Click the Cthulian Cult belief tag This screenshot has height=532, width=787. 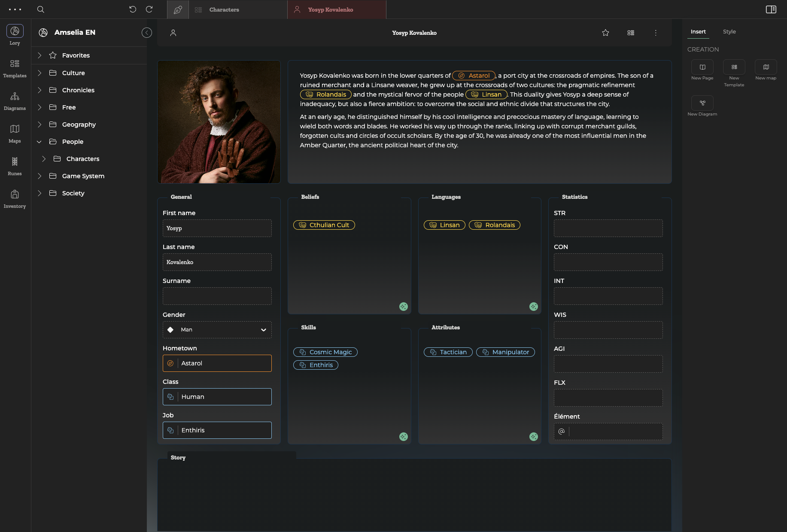[324, 225]
